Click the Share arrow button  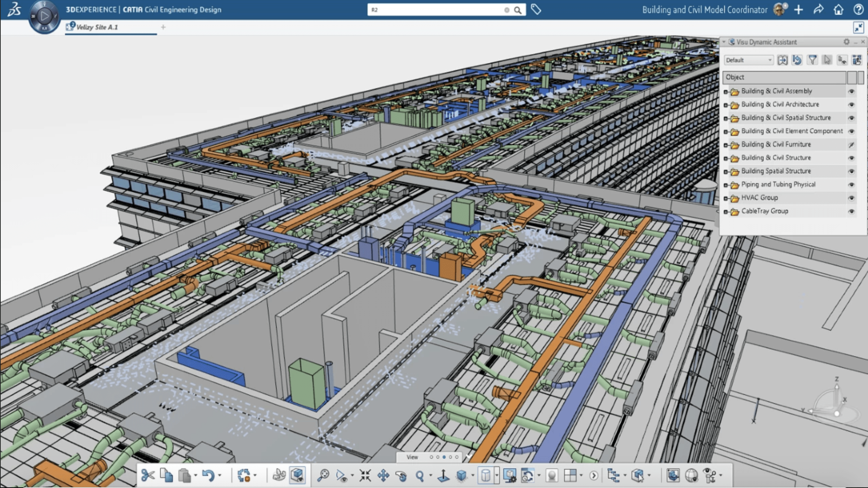818,10
